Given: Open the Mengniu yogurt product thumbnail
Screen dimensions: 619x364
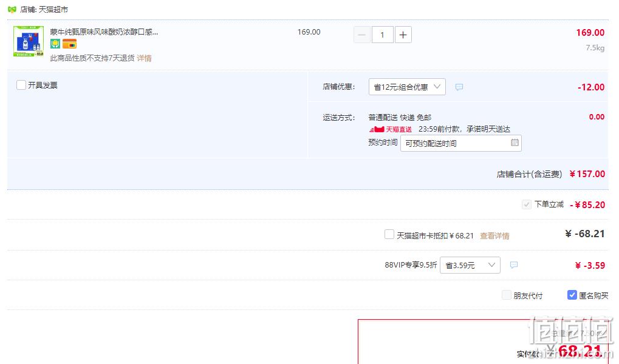Looking at the screenshot, I should (x=29, y=41).
